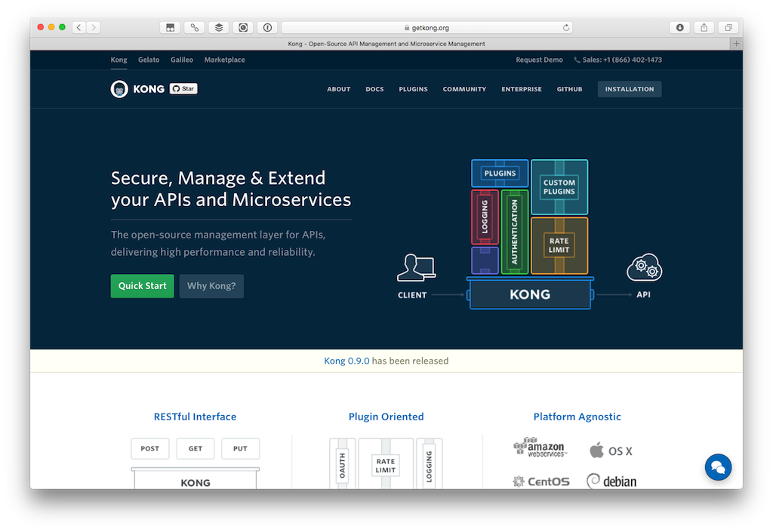Image resolution: width=773 pixels, height=532 pixels.
Task: Click the white LOGGING plugin block
Action: click(x=429, y=464)
